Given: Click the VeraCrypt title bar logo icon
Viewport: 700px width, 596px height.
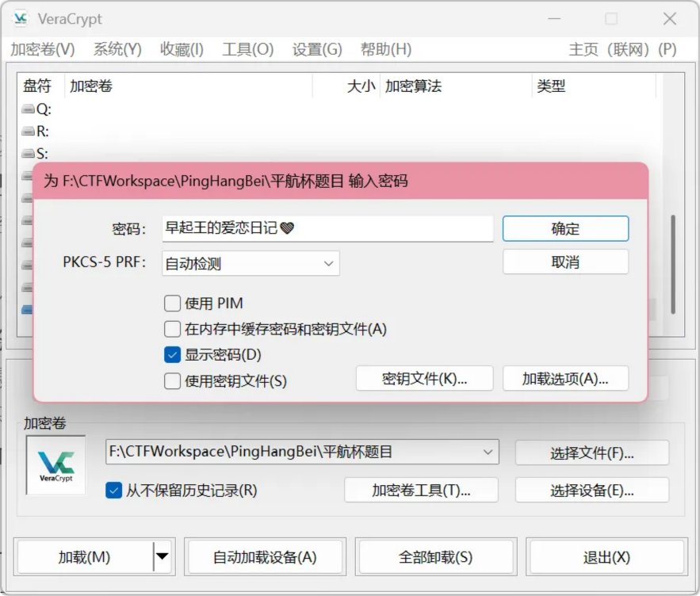Looking at the screenshot, I should (21, 19).
